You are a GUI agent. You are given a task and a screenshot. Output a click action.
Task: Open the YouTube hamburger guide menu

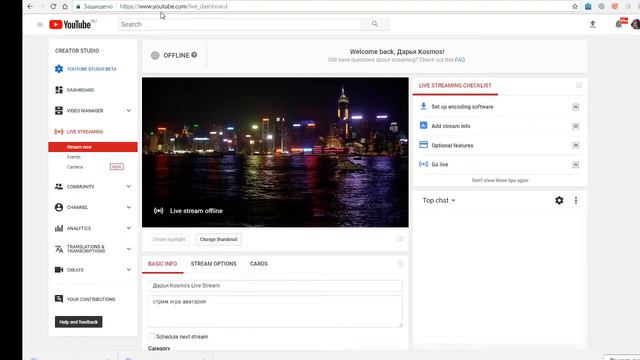point(40,24)
